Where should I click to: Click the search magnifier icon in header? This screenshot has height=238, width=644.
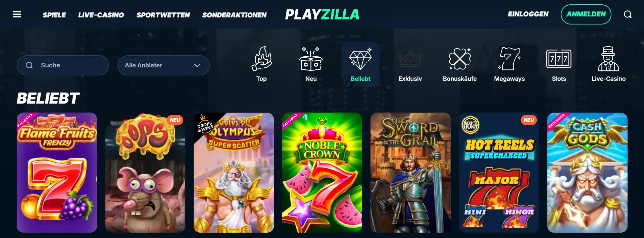tap(628, 14)
